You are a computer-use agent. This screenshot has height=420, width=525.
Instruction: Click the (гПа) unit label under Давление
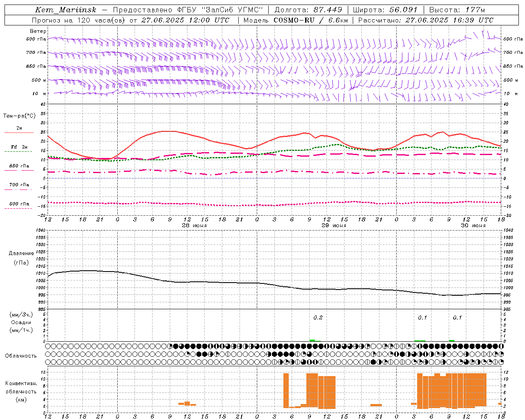[21, 263]
